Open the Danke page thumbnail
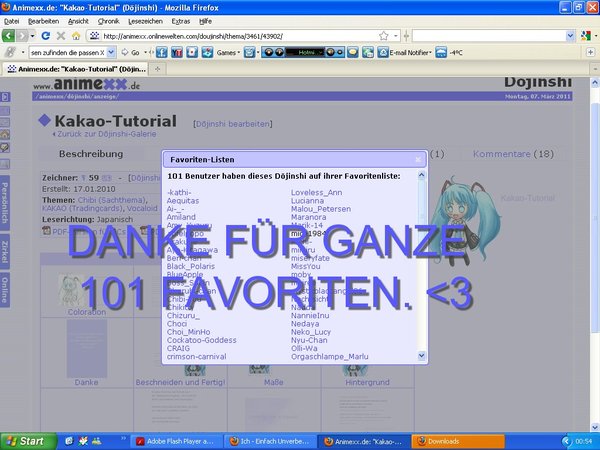Viewport: 600px width, 450px height. pos(86,351)
